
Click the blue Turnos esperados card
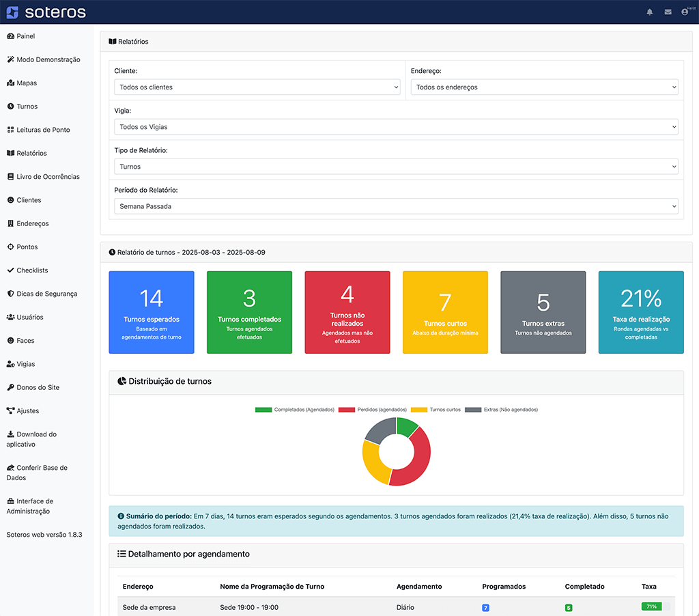click(152, 312)
